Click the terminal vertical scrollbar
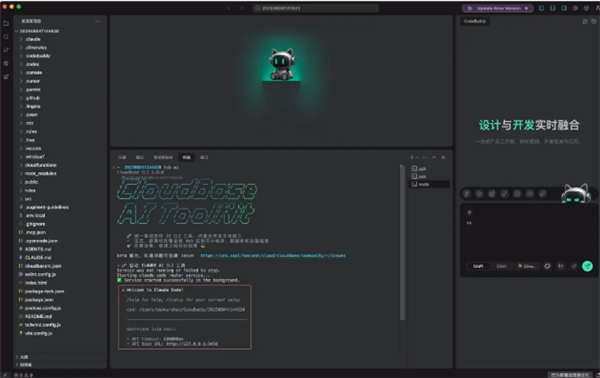600x378 pixels. [402, 243]
